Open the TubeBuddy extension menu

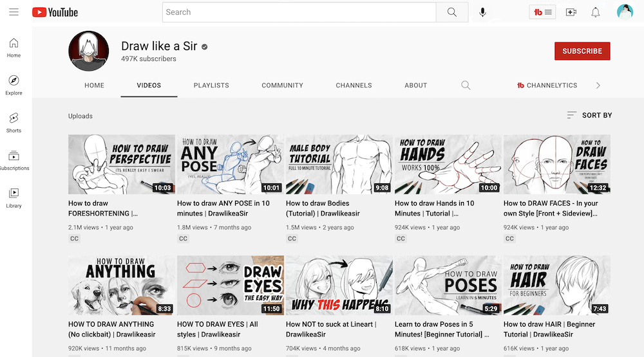click(542, 12)
